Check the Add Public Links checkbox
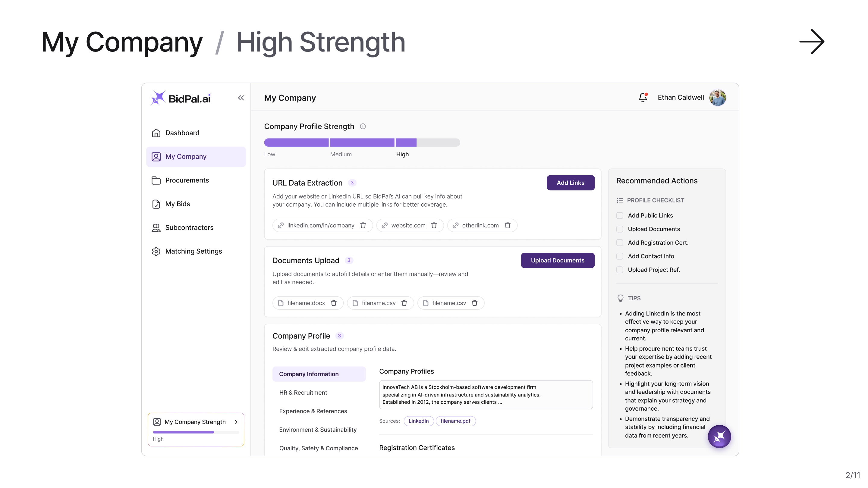Screen dimensions: 868x488 click(620, 216)
